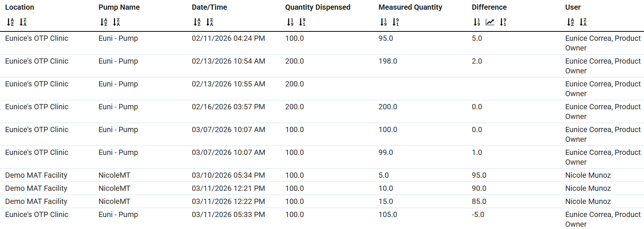The image size is (644, 229).
Task: Select the 02/11/2026 04:24 PM row
Action: point(228,39)
